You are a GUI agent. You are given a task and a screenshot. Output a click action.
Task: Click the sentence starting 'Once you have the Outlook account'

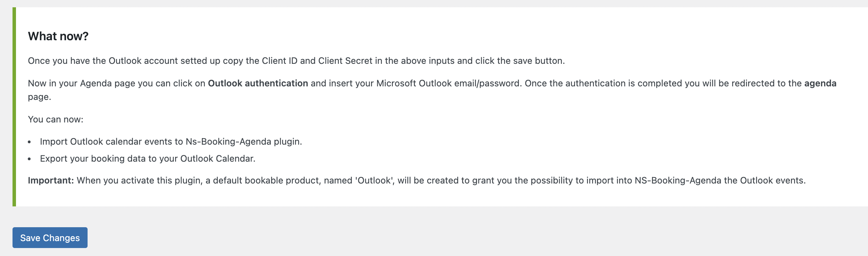point(296,61)
